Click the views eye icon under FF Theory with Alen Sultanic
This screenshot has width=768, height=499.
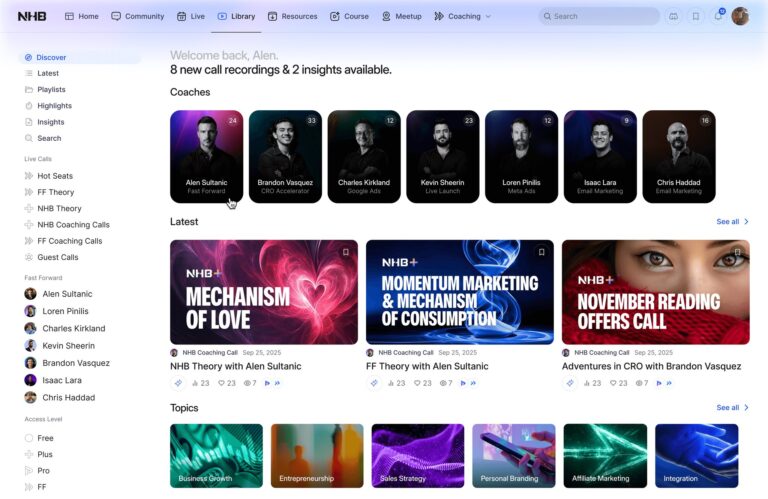(x=445, y=383)
